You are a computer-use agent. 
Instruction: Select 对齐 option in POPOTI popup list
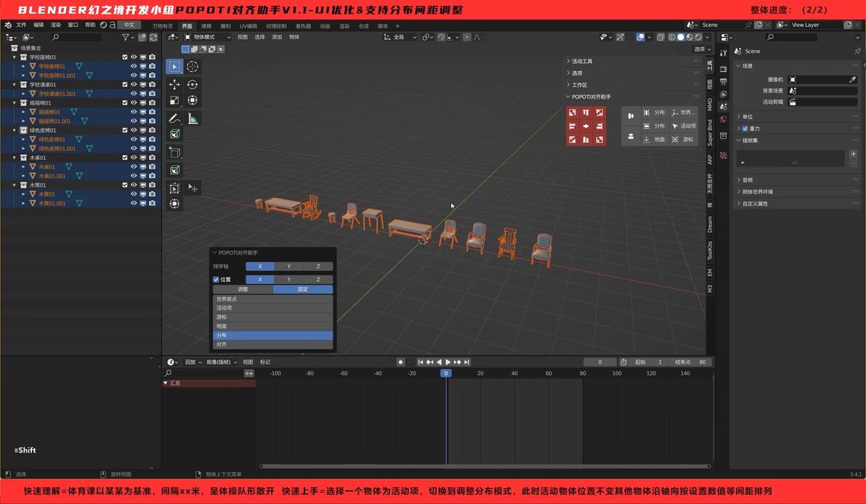(x=273, y=344)
